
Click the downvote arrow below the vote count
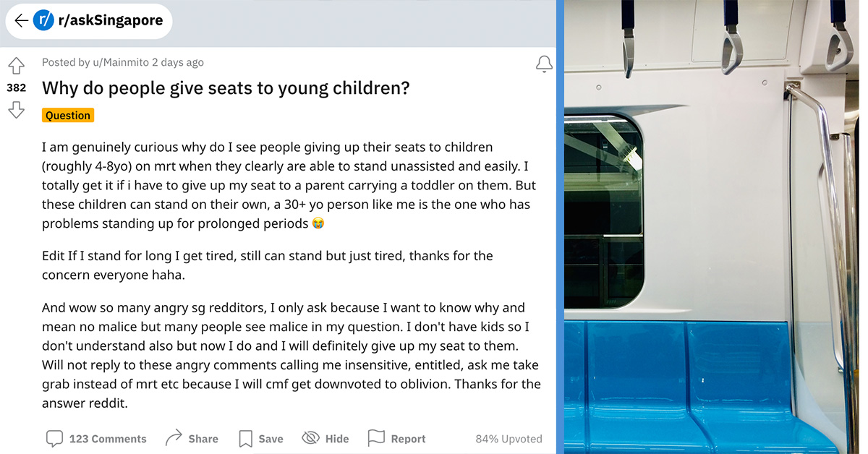(x=16, y=110)
